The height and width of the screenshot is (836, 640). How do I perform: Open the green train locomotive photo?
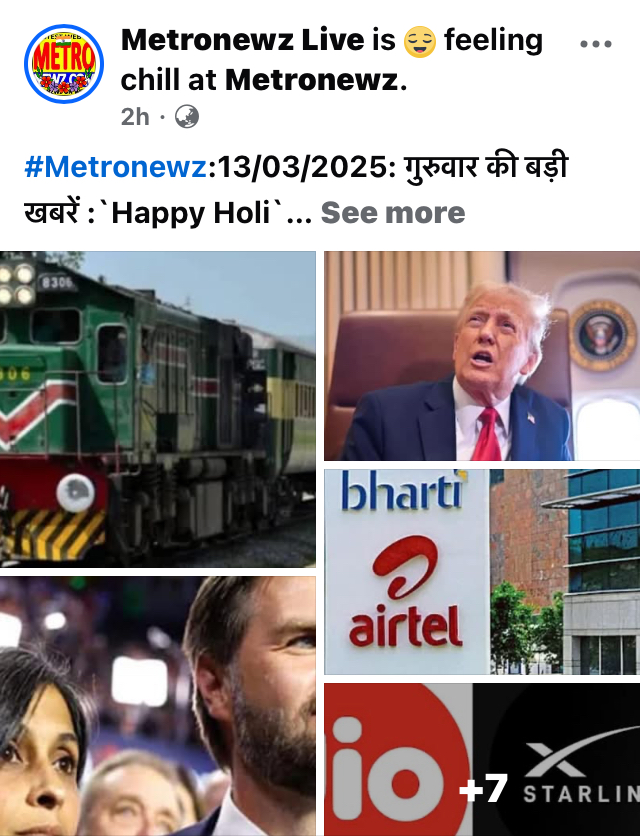158,409
